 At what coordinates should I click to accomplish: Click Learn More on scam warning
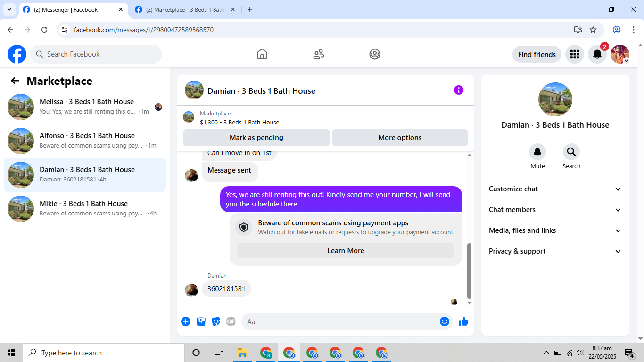[x=346, y=251]
